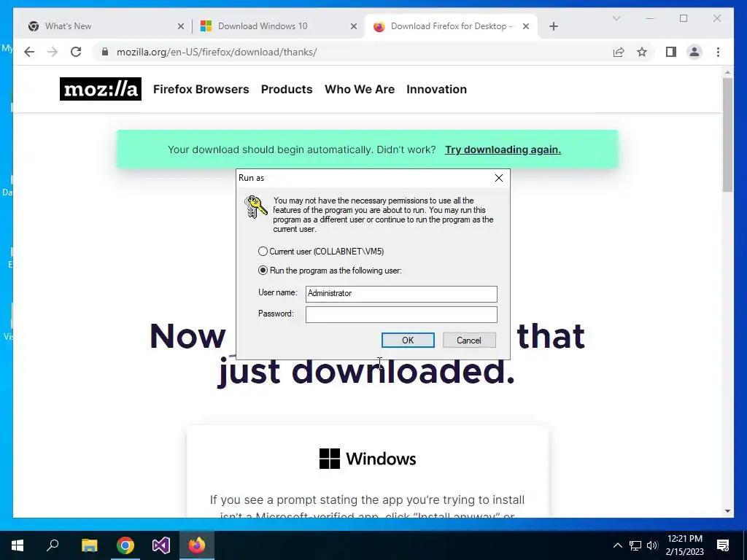This screenshot has height=560, width=747.
Task: Click the scrollbar down arrow
Action: point(727,511)
